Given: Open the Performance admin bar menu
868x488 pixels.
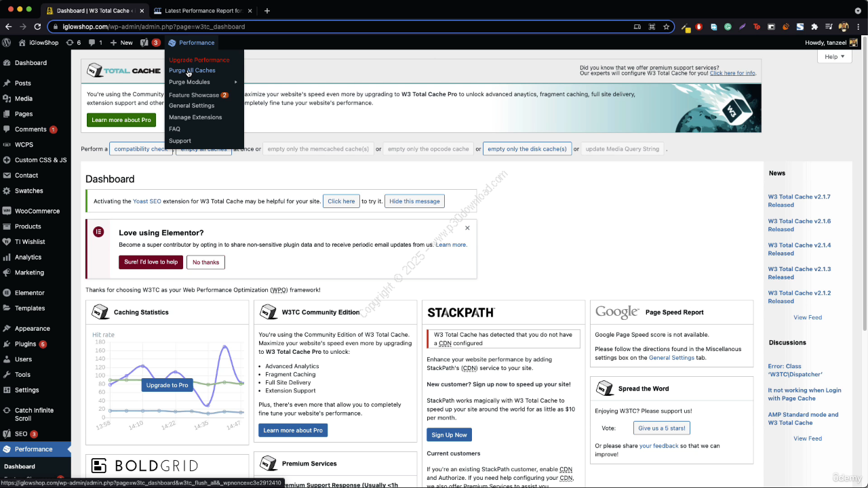Looking at the screenshot, I should tap(191, 43).
